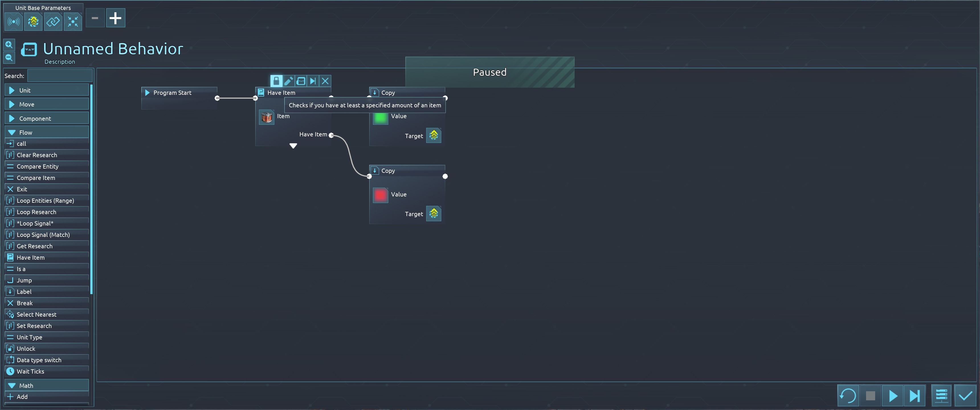Click the red Value swatch in Copy node

(380, 195)
